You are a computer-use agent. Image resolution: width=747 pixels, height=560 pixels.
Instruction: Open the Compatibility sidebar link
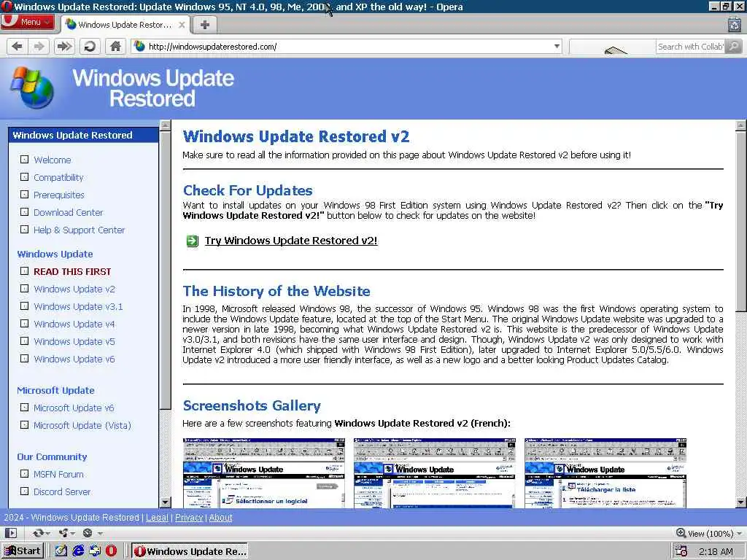pyautogui.click(x=58, y=178)
